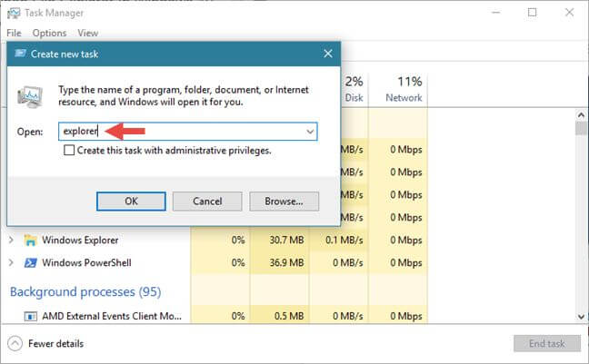Viewport: 589px width, 364px height.
Task: Click the 0.5 MB memory value
Action: pos(289,316)
